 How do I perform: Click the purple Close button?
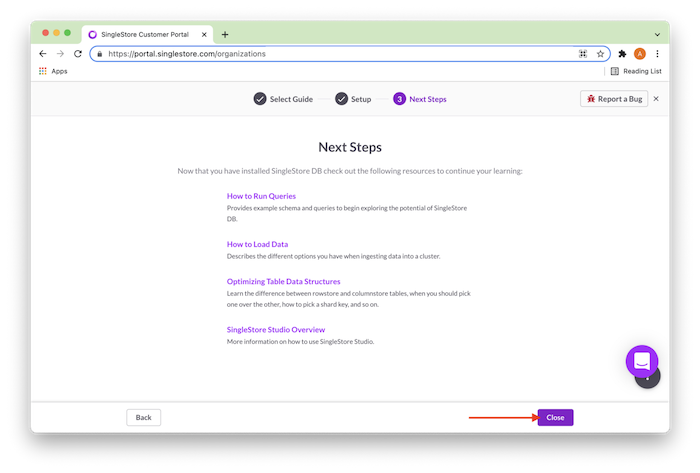[555, 417]
